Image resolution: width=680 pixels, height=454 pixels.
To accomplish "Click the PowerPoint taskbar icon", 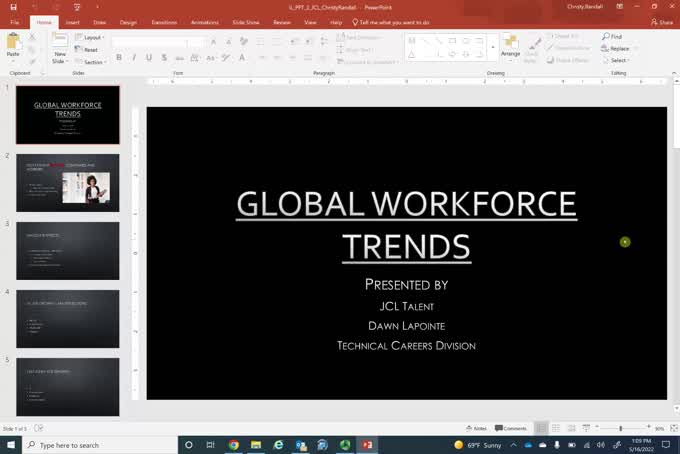I will pos(367,445).
